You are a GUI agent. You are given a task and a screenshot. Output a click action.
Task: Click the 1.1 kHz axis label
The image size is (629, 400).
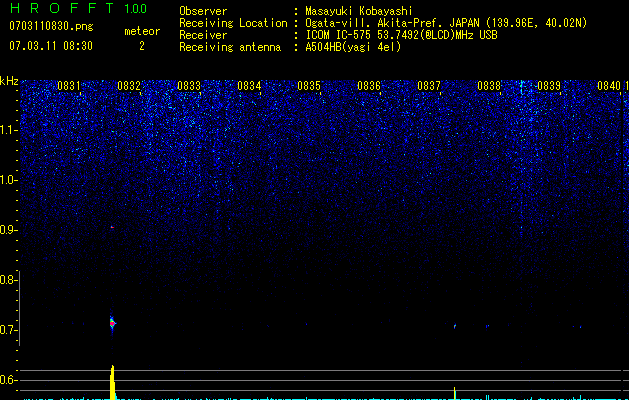click(x=8, y=130)
